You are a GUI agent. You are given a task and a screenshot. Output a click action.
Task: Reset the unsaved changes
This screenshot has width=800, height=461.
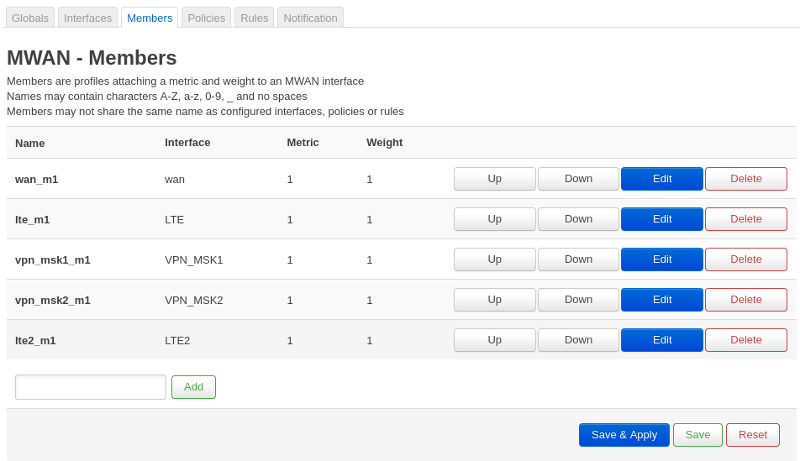point(753,435)
